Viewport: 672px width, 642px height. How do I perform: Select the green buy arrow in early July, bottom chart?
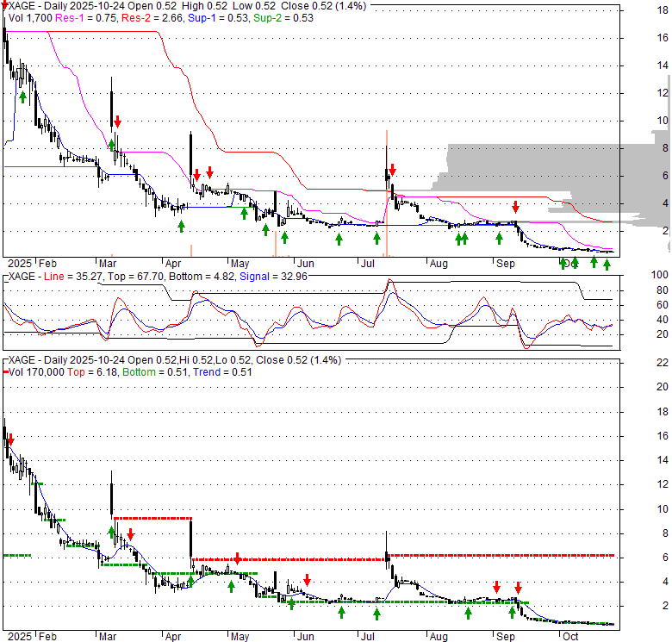tap(376, 614)
